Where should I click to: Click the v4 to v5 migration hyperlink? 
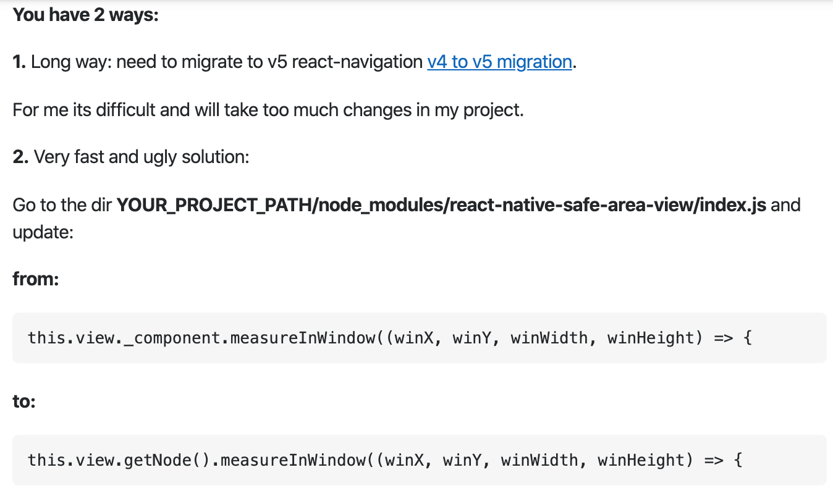point(499,62)
